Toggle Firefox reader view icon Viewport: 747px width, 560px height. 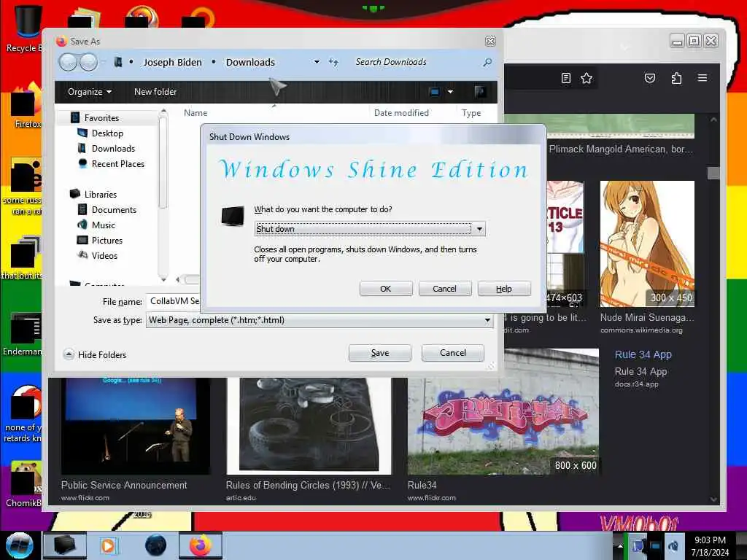565,78
